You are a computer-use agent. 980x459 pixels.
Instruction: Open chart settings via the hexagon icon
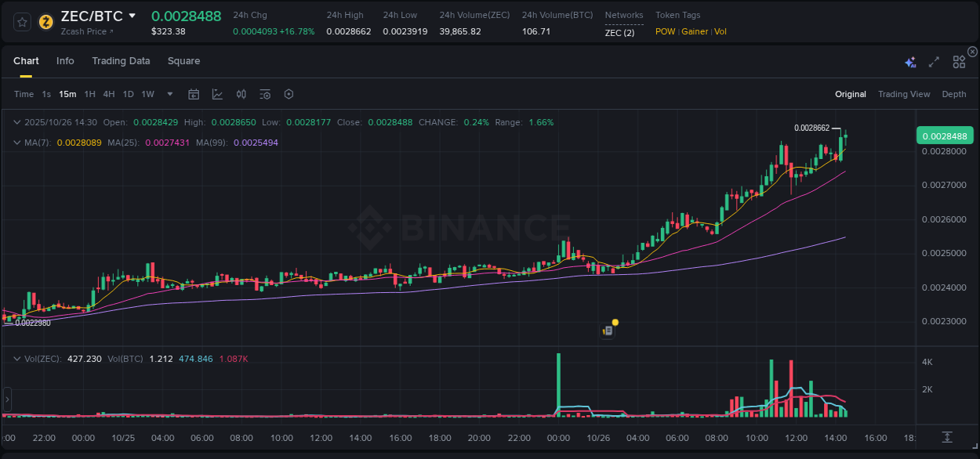(289, 93)
